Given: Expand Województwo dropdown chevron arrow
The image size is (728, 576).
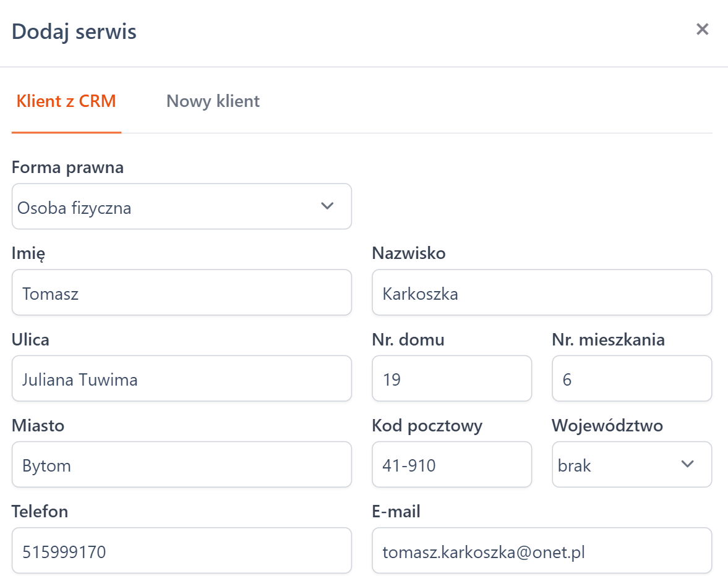Looking at the screenshot, I should point(687,464).
